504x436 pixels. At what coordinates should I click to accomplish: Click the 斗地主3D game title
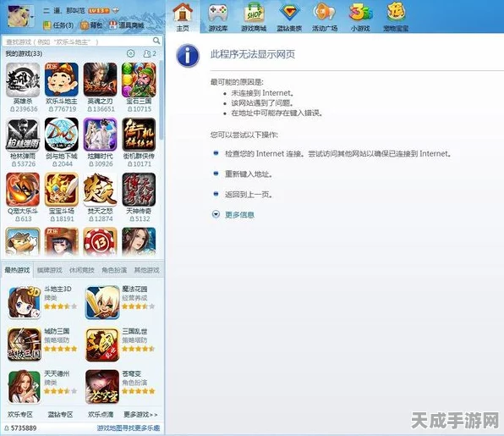tap(58, 289)
